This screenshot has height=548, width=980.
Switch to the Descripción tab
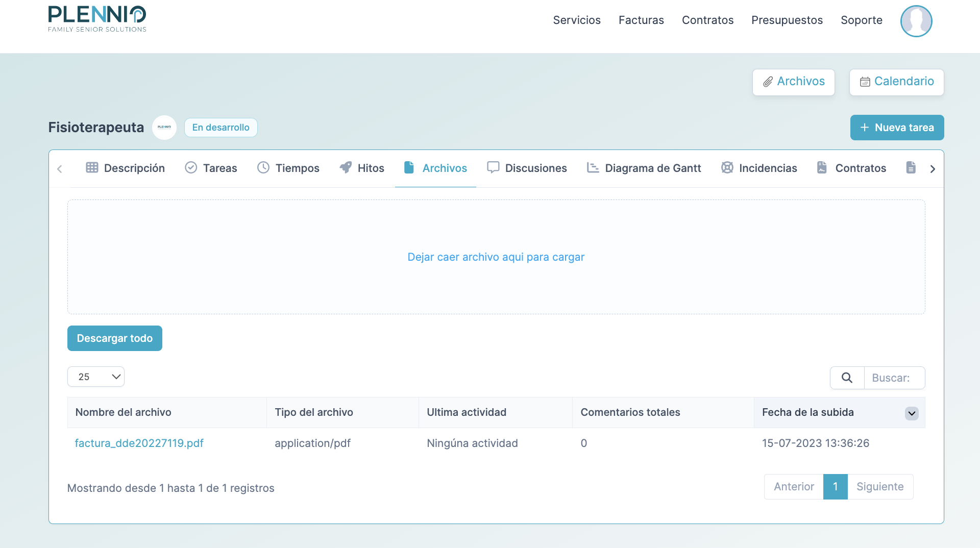click(125, 168)
